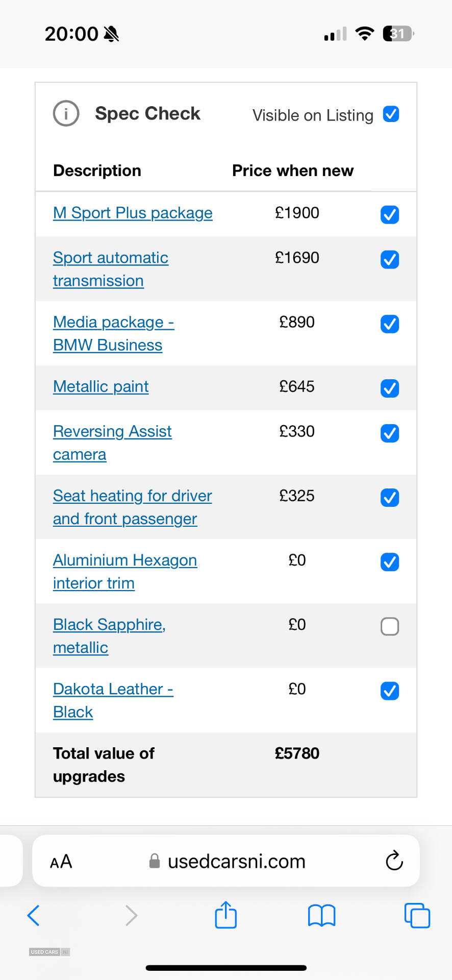This screenshot has height=980, width=452.
Task: Check the Black Sapphire metallic checkbox
Action: point(390,626)
